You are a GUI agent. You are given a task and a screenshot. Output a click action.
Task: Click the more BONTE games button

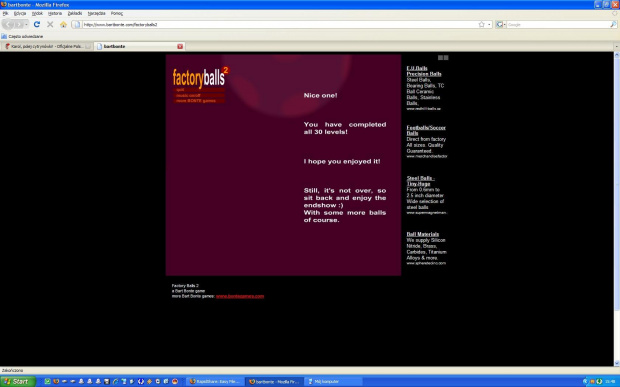tap(200, 101)
